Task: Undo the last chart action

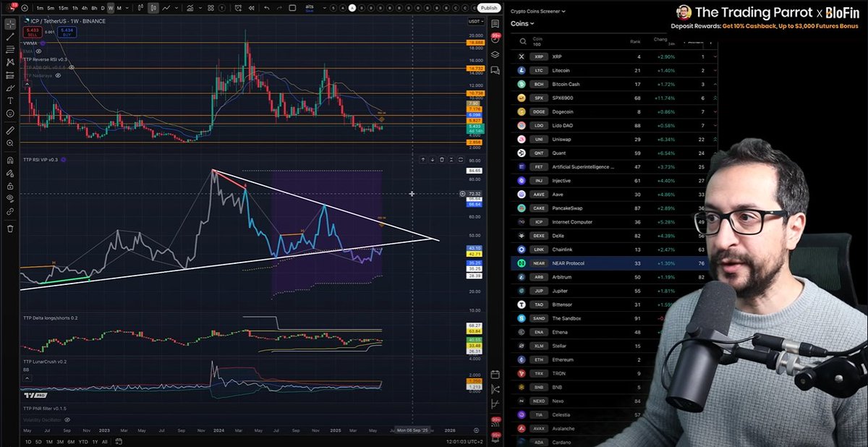Action: click(x=266, y=8)
